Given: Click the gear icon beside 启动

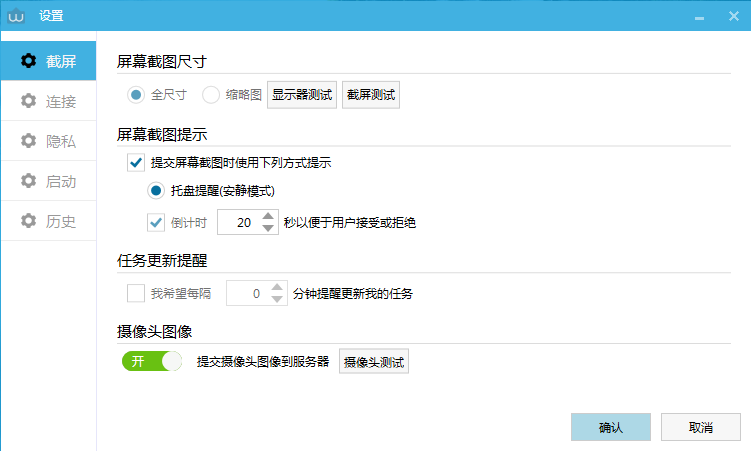Looking at the screenshot, I should click(29, 181).
